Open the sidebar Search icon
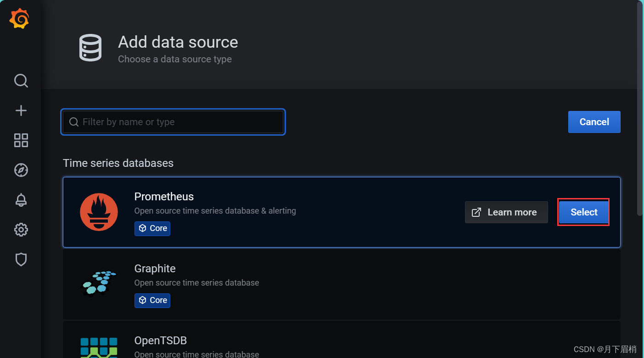This screenshot has width=644, height=358. click(21, 81)
